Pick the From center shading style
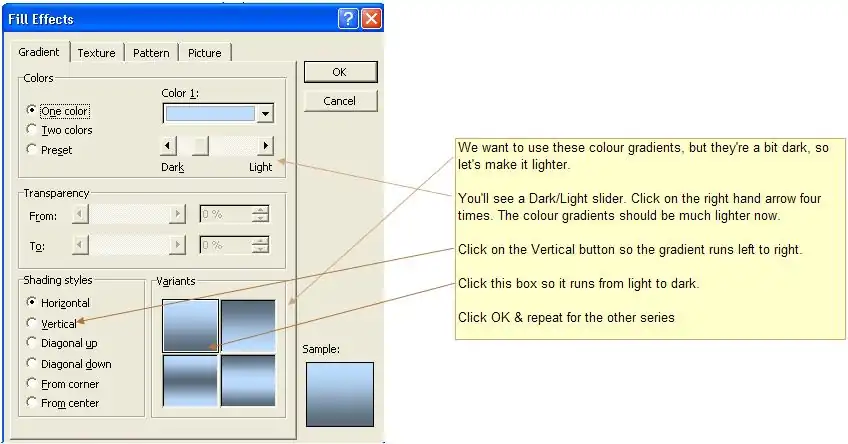The height and width of the screenshot is (444, 848). tap(33, 403)
